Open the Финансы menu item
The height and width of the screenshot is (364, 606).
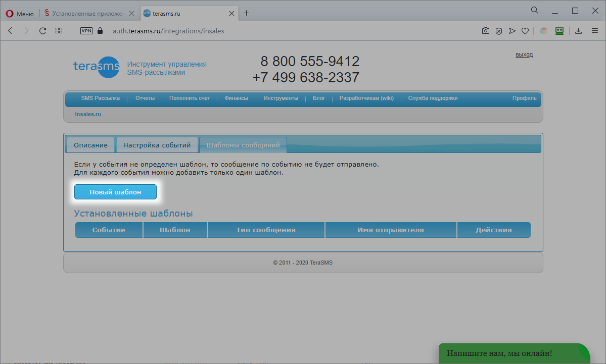(236, 98)
